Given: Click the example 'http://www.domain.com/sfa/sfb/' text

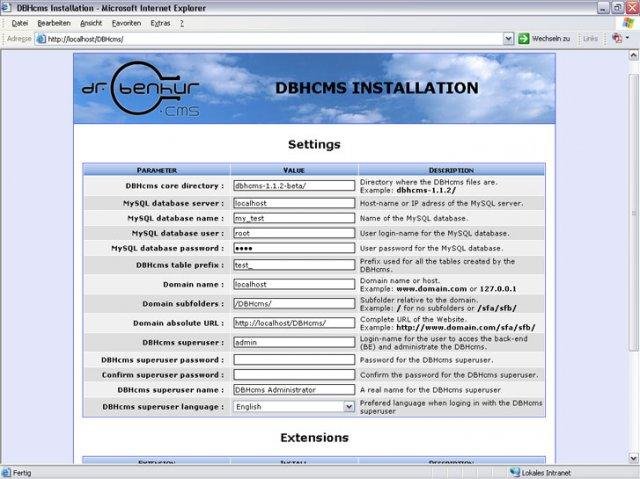Looking at the screenshot, I should [x=466, y=327].
